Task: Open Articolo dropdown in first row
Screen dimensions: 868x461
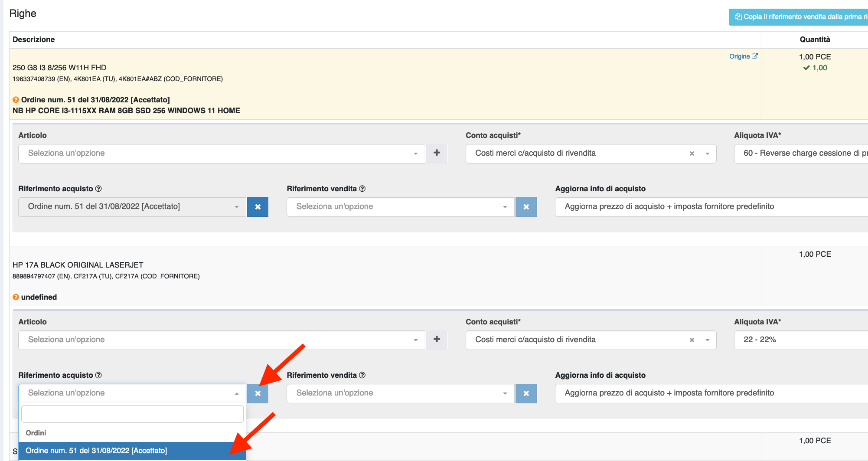Action: (x=222, y=154)
